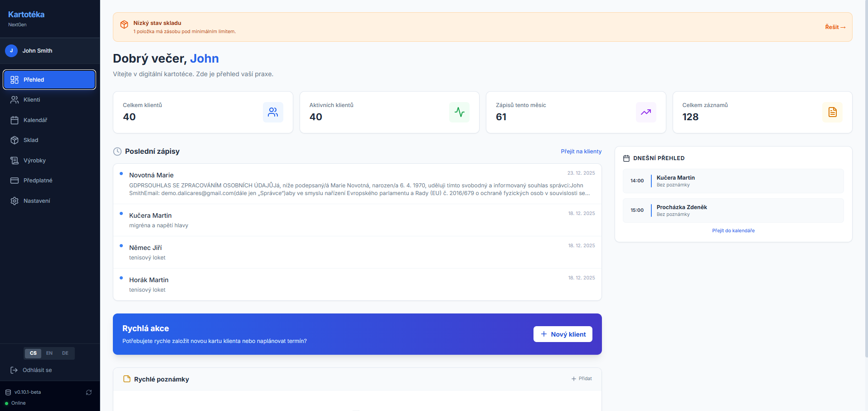Click the refresh icon beside version v0.10.1-beta
This screenshot has height=411, width=868.
coord(89,392)
